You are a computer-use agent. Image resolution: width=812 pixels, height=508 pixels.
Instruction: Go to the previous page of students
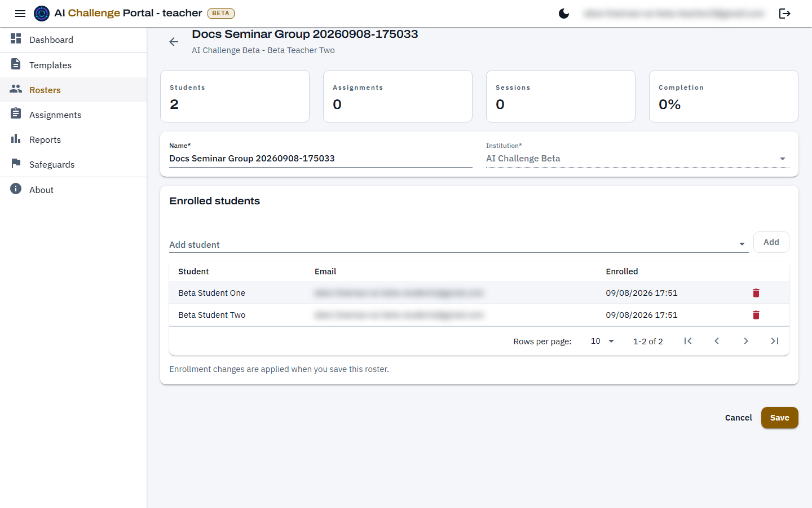coord(717,341)
